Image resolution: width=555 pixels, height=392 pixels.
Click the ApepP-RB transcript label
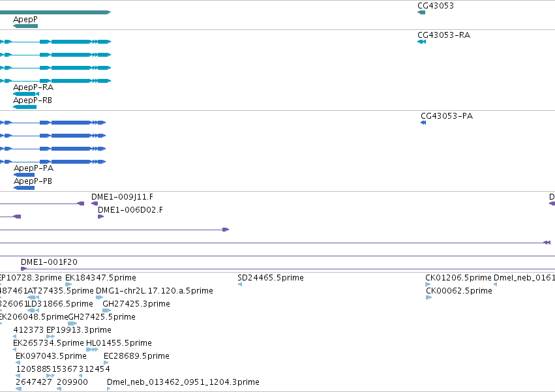(33, 100)
